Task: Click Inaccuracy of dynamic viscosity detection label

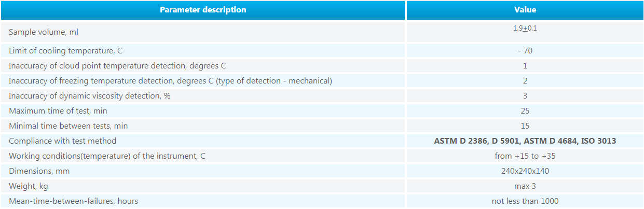Action: tap(92, 96)
